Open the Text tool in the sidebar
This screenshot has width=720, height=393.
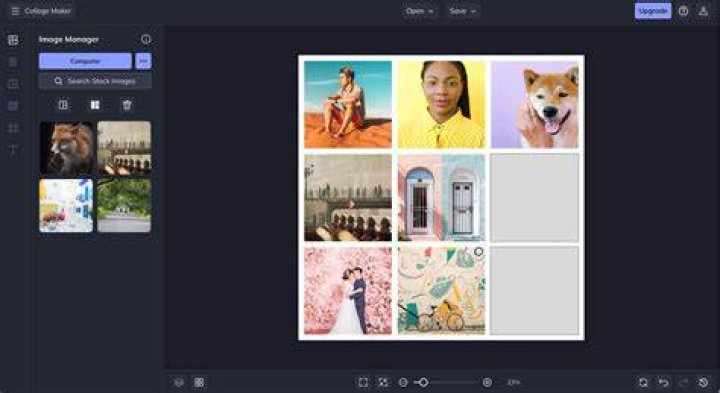(13, 150)
